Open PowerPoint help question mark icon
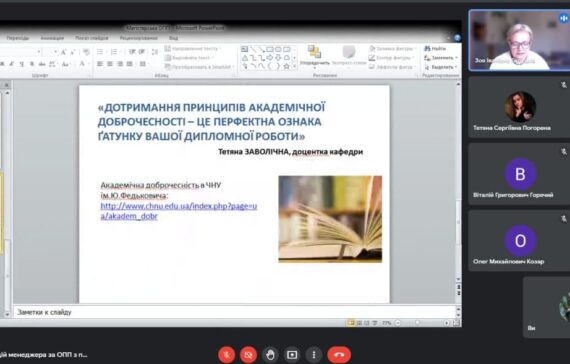570x364 pixels. [x=457, y=38]
